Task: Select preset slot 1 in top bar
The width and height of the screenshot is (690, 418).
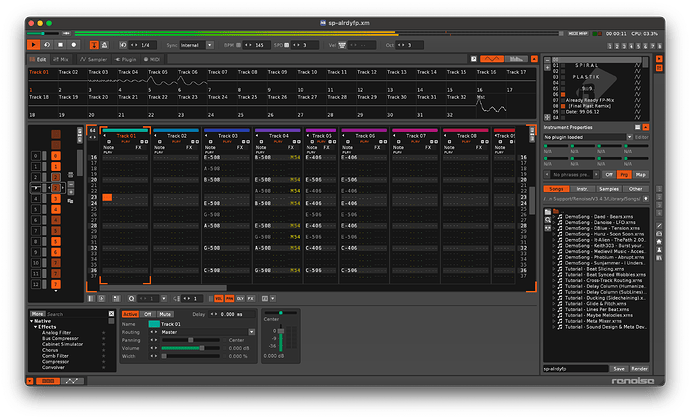Action: [x=609, y=46]
